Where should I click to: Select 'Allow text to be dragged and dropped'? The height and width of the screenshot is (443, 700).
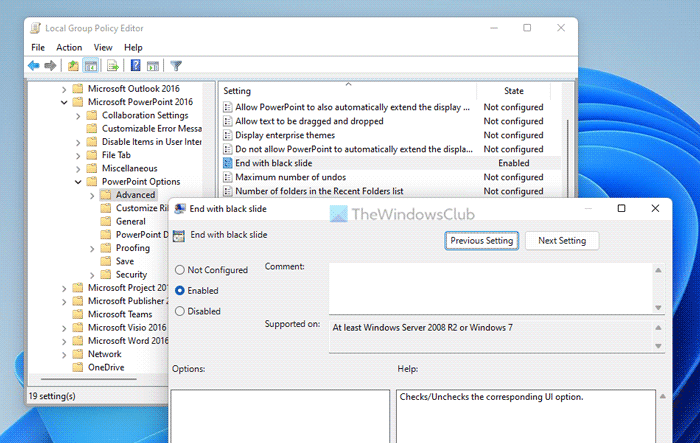pos(309,121)
